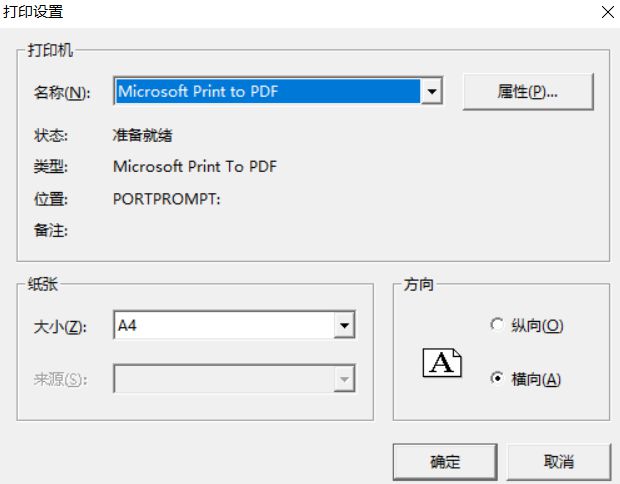
Task: Click the 来源(S): label
Action: tap(60, 380)
